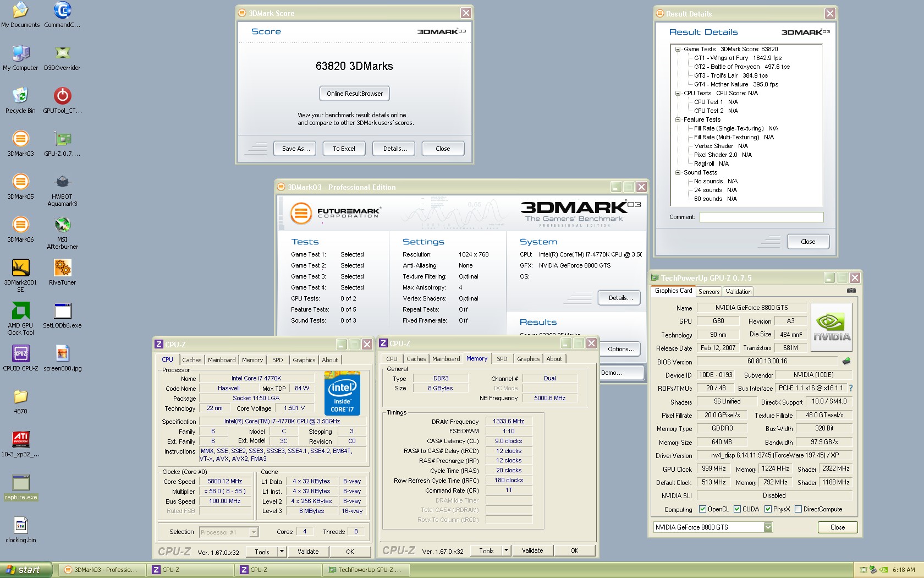924x578 pixels.
Task: Launch D3DOverrider desktop shortcut
Action: (62, 58)
